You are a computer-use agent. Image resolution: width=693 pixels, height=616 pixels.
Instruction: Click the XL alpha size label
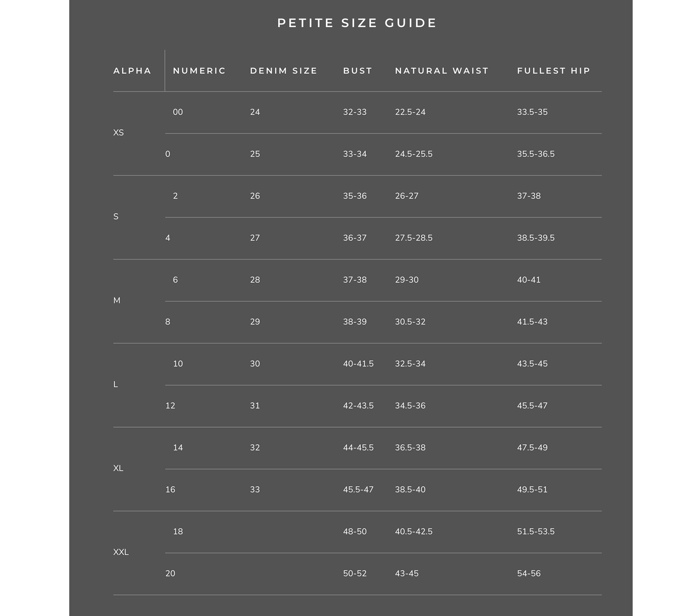coord(118,468)
